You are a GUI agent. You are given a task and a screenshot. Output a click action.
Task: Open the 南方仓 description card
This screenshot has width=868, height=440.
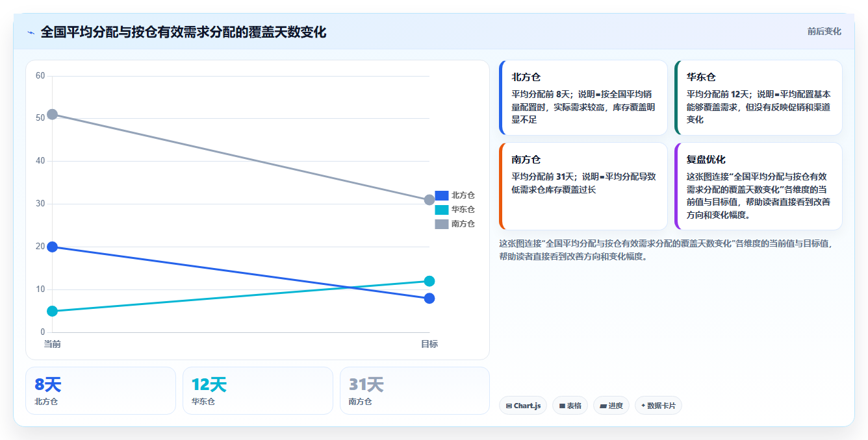pyautogui.click(x=583, y=186)
